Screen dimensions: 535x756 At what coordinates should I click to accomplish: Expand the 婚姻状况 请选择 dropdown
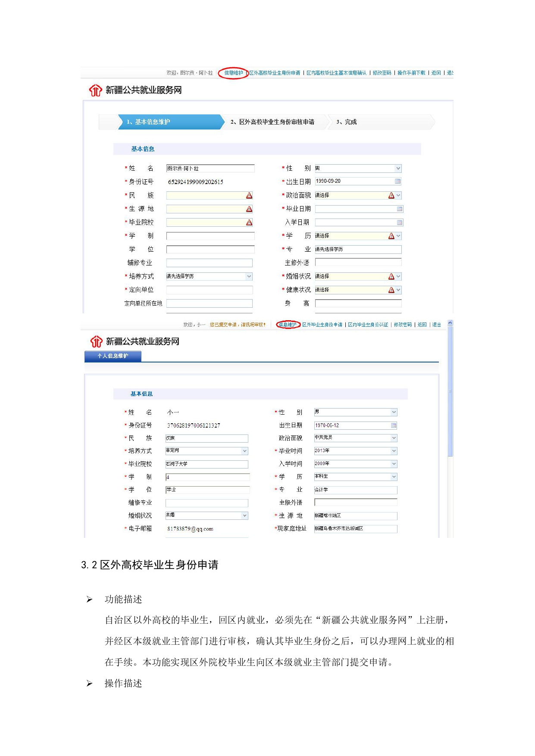(398, 276)
